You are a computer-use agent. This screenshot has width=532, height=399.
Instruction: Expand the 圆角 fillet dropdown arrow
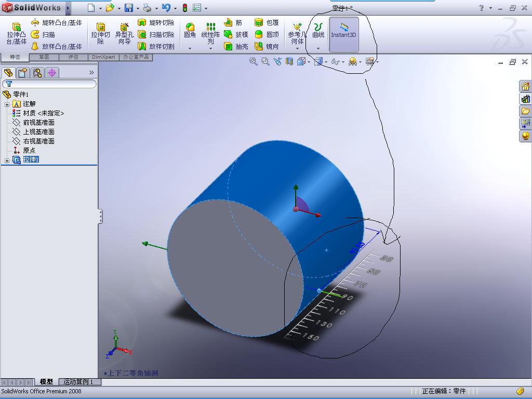[x=190, y=48]
